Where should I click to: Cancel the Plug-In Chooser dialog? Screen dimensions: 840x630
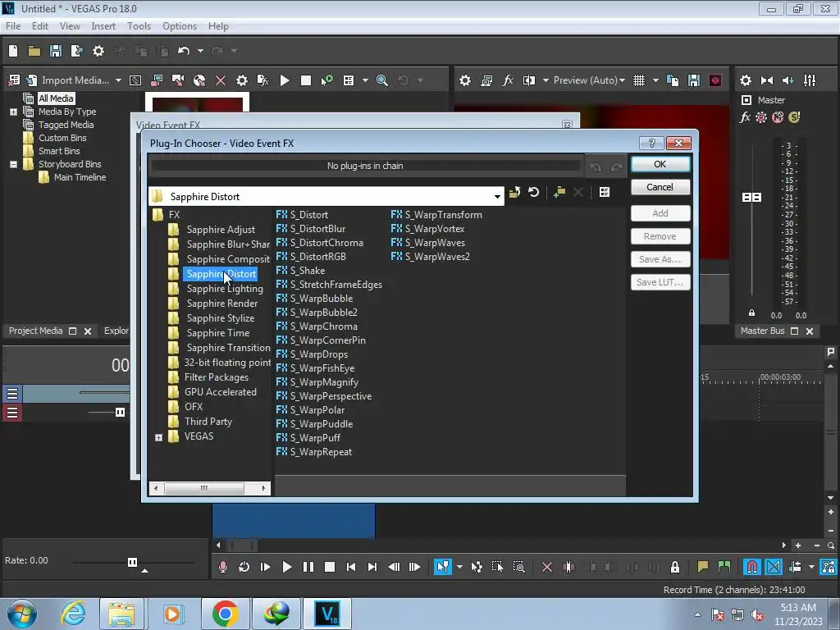pos(660,187)
